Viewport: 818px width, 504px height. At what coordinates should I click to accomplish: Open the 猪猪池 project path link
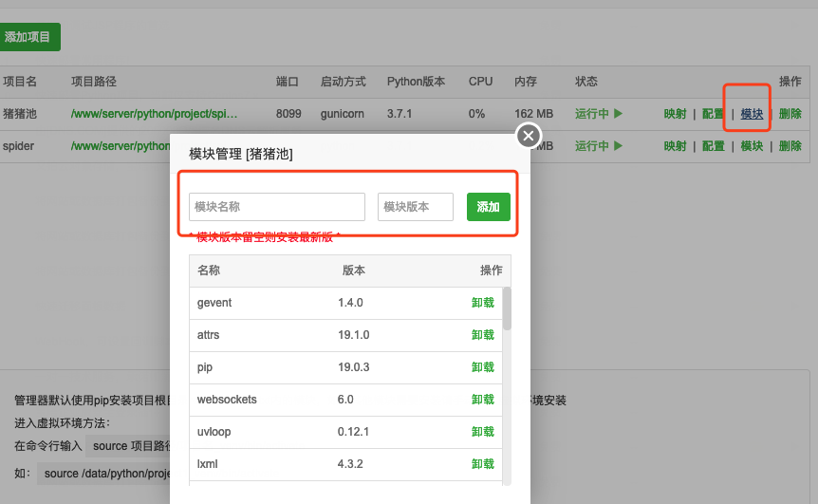[x=154, y=114]
